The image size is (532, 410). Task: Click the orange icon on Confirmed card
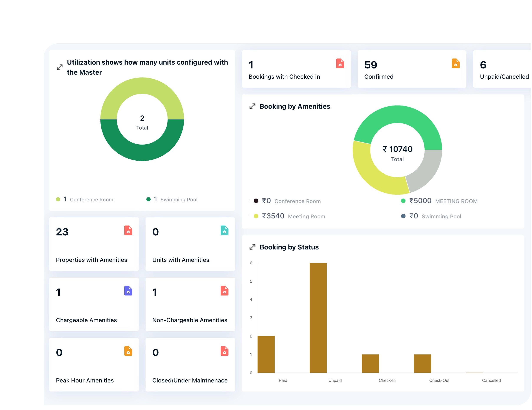point(455,63)
